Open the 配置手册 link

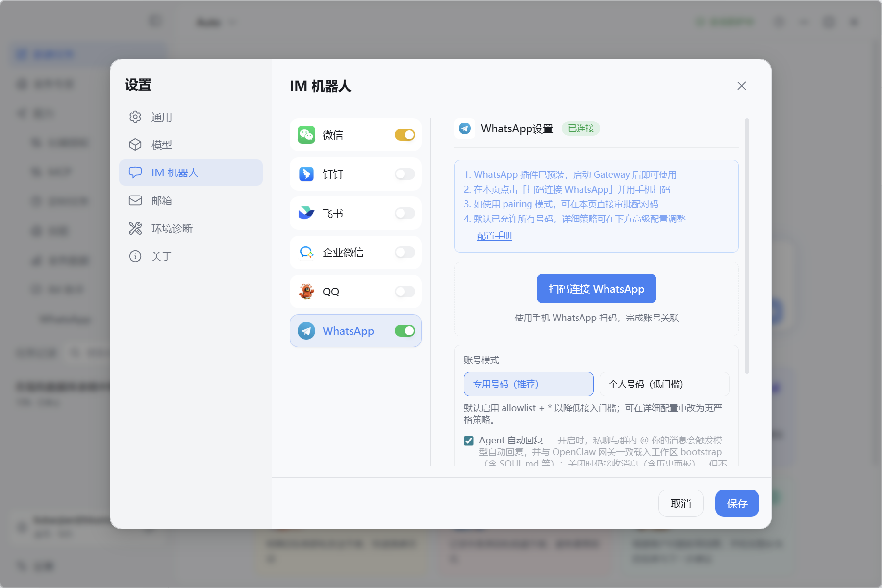coord(494,236)
